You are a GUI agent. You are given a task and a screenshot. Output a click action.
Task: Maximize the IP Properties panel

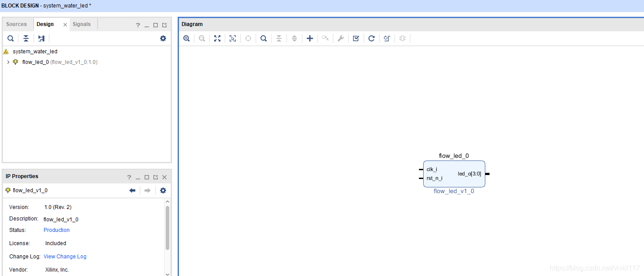pyautogui.click(x=147, y=177)
